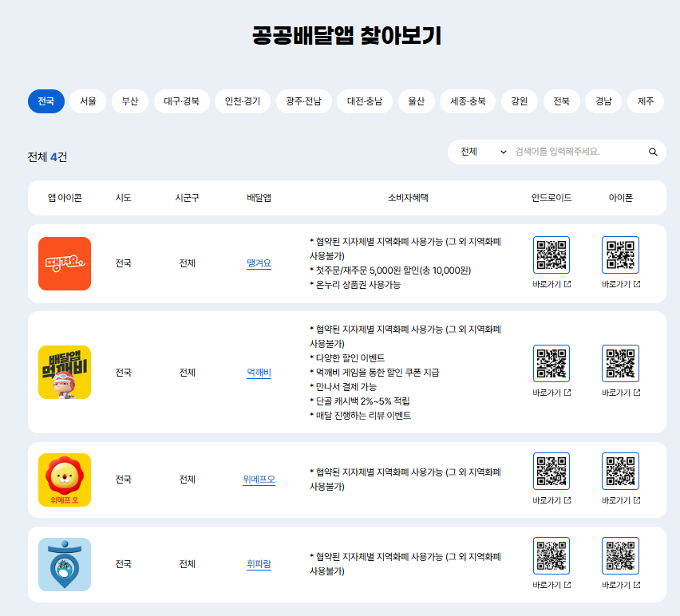Click the 위메프오 iPhone QR code

click(x=620, y=471)
